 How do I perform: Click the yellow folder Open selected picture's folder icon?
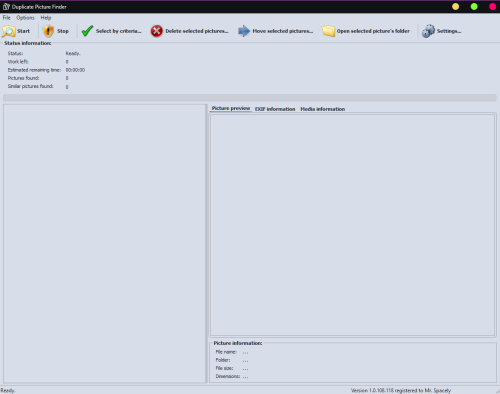pos(328,31)
